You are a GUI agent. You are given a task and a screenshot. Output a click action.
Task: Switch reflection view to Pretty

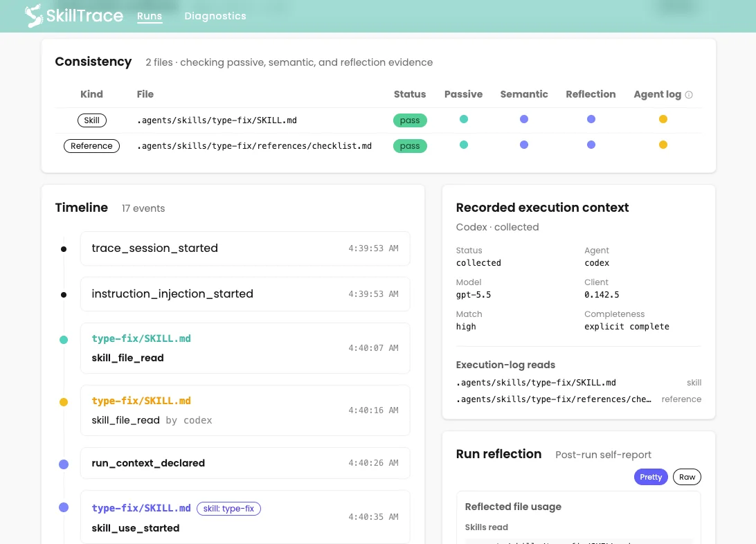click(x=650, y=477)
